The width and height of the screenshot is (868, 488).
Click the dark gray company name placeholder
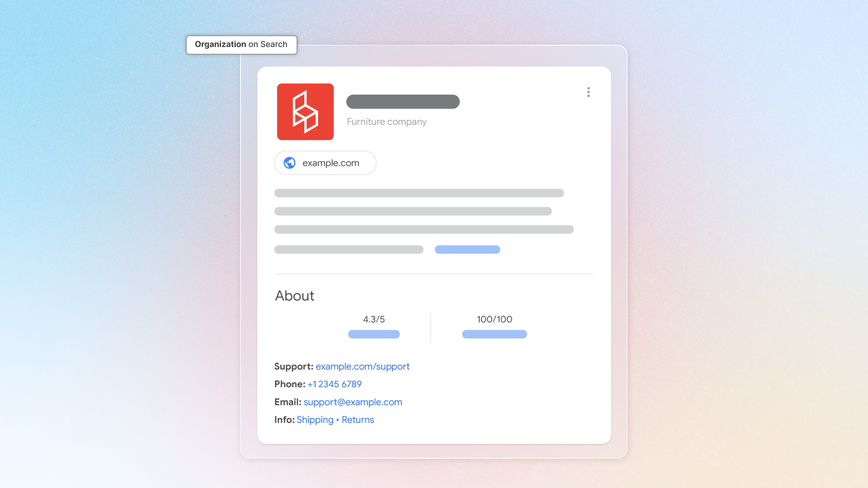[x=402, y=102]
